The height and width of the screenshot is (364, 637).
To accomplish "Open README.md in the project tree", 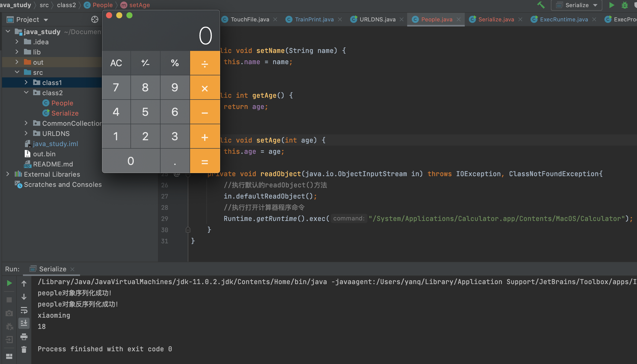I will pyautogui.click(x=53, y=164).
